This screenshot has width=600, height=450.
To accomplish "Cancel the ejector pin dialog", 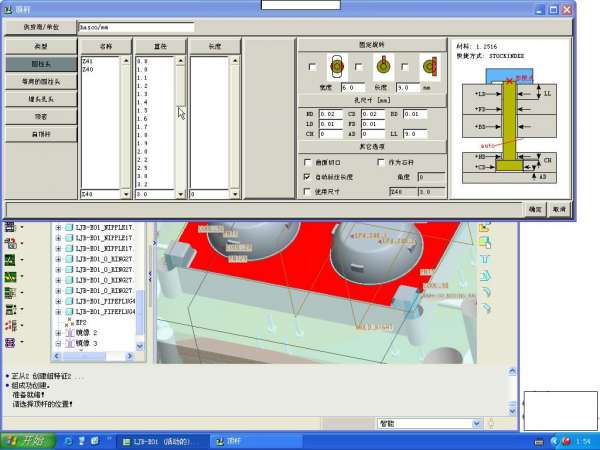I will 559,209.
